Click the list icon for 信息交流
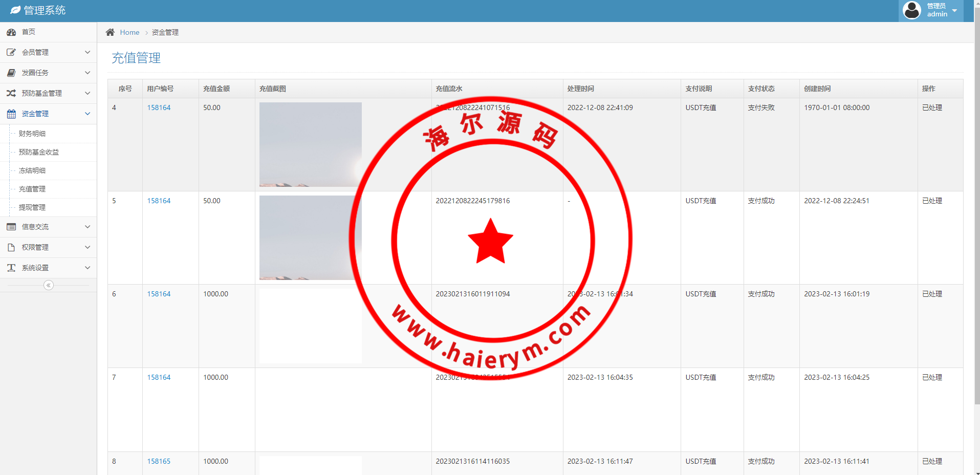The height and width of the screenshot is (475, 980). coord(11,227)
